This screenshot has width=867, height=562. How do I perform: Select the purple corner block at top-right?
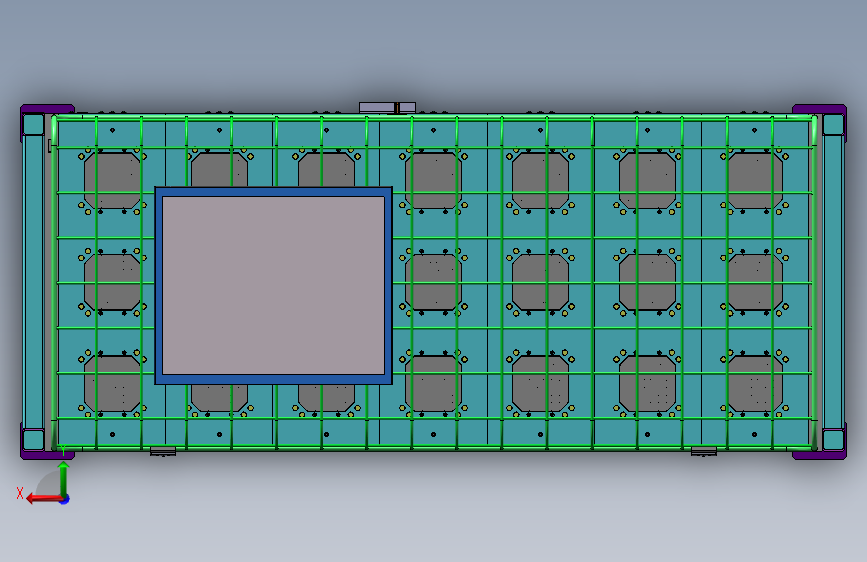tap(819, 108)
